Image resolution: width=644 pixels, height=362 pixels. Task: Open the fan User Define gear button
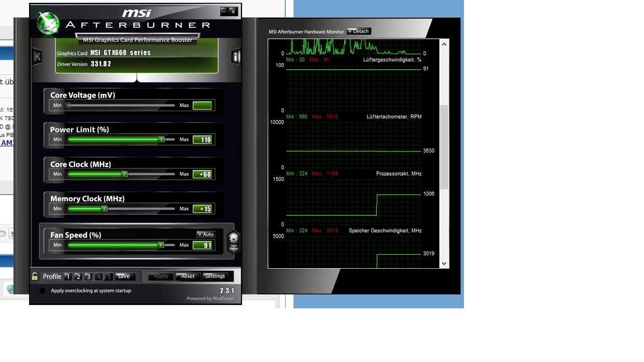coord(233,241)
